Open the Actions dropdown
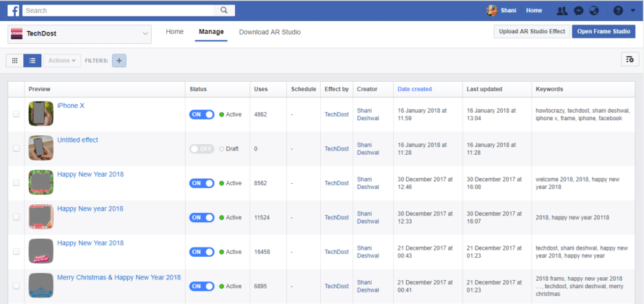Viewport: 644px width, 304px height. point(64,61)
